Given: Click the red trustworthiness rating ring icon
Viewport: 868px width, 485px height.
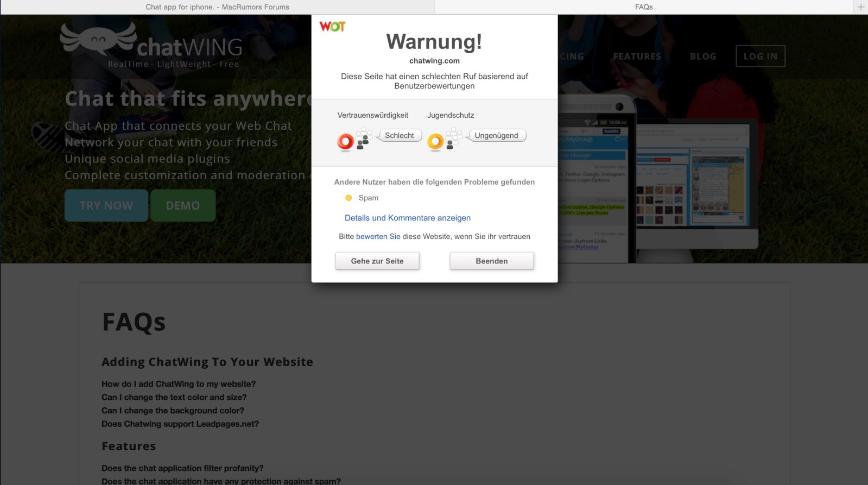Looking at the screenshot, I should (345, 142).
